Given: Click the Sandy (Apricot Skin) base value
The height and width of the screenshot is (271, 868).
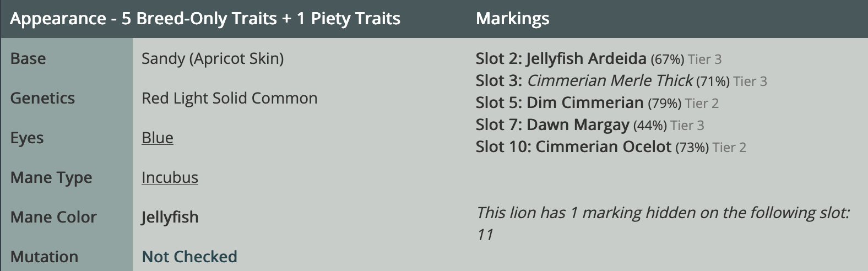Looking at the screenshot, I should coord(213,58).
